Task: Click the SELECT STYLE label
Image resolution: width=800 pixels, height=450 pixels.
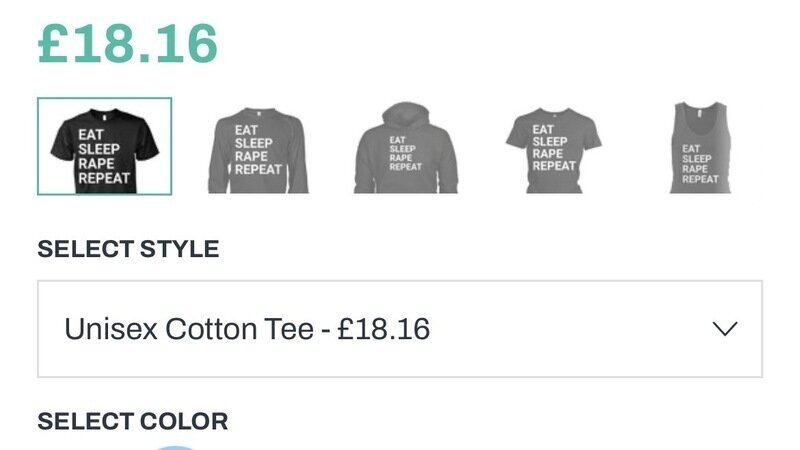Action: tap(128, 249)
